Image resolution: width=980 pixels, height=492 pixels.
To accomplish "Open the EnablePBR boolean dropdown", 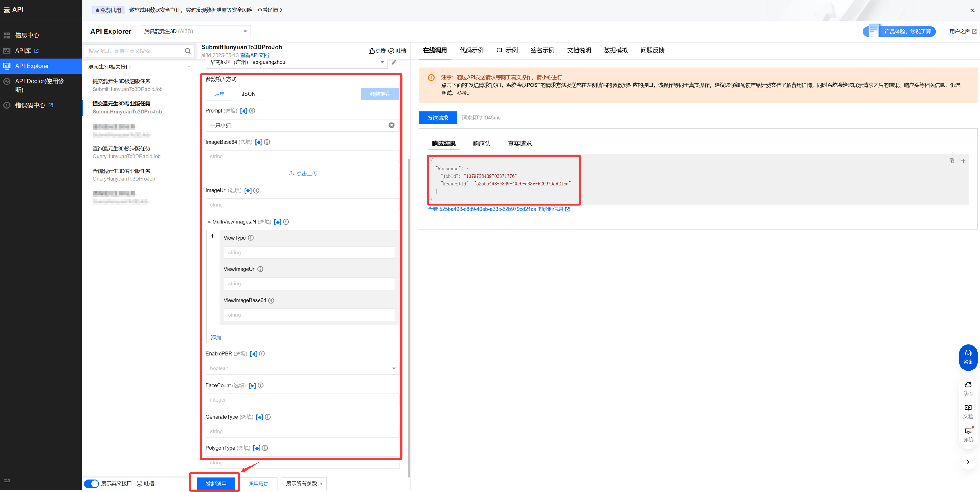I will (x=302, y=368).
